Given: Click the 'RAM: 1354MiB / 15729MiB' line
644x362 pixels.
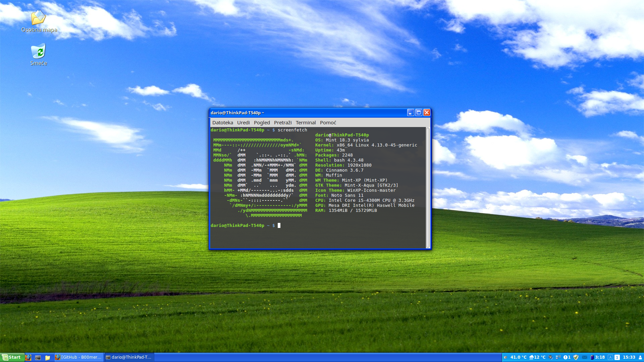Looking at the screenshot, I should [x=346, y=210].
